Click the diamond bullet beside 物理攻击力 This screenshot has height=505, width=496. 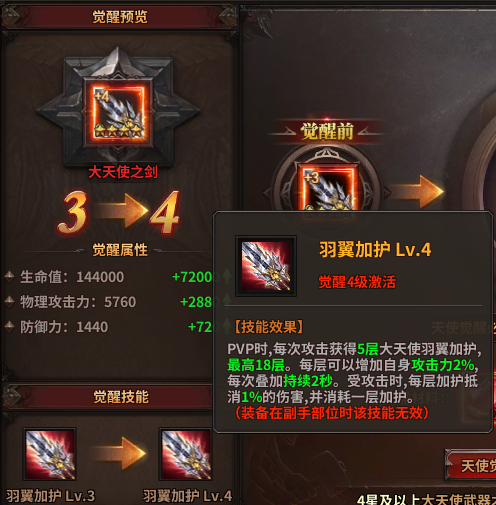click(x=9, y=302)
